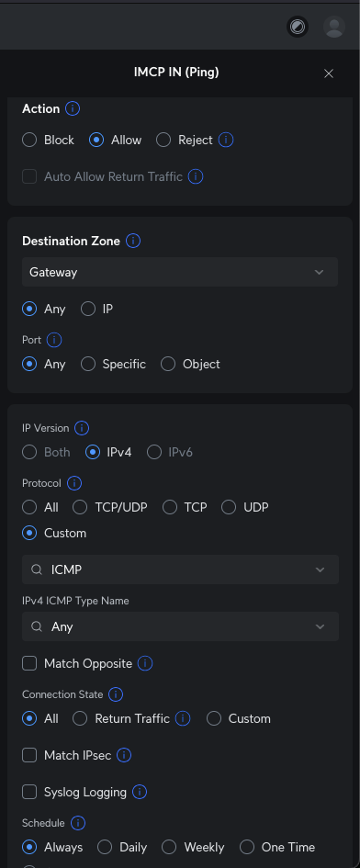360x868 pixels.
Task: Expand the Gateway destination zone dropdown
Action: pos(180,272)
